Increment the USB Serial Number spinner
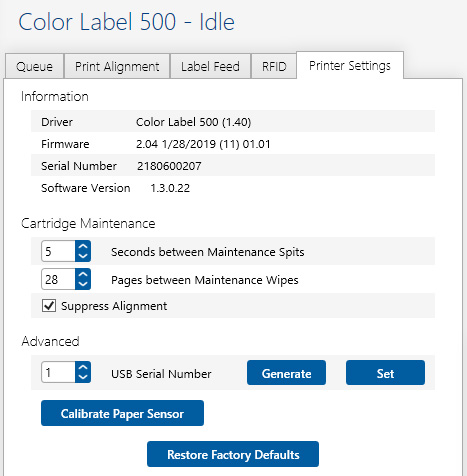The width and height of the screenshot is (467, 476). click(83, 367)
